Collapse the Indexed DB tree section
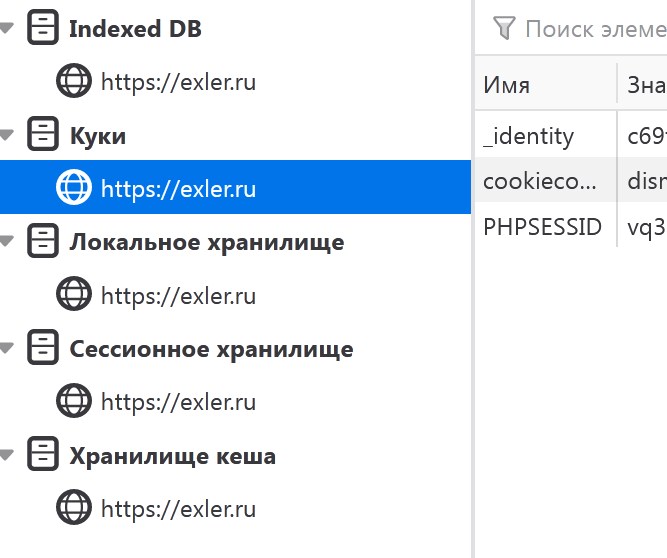 pyautogui.click(x=7, y=29)
